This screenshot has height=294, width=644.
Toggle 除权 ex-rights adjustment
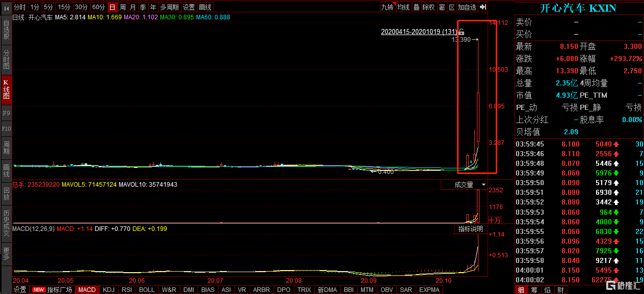click(429, 7)
